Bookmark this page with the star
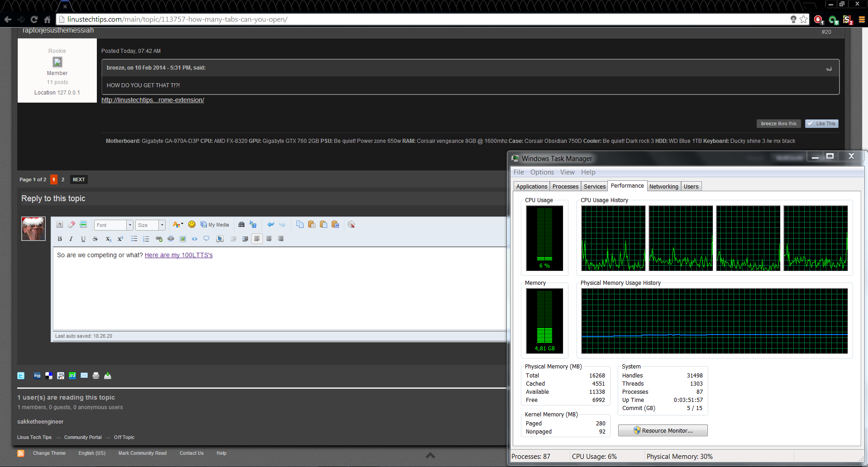 point(804,19)
